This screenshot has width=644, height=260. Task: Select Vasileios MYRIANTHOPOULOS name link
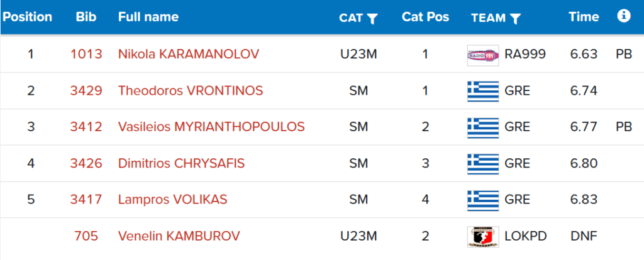point(211,127)
